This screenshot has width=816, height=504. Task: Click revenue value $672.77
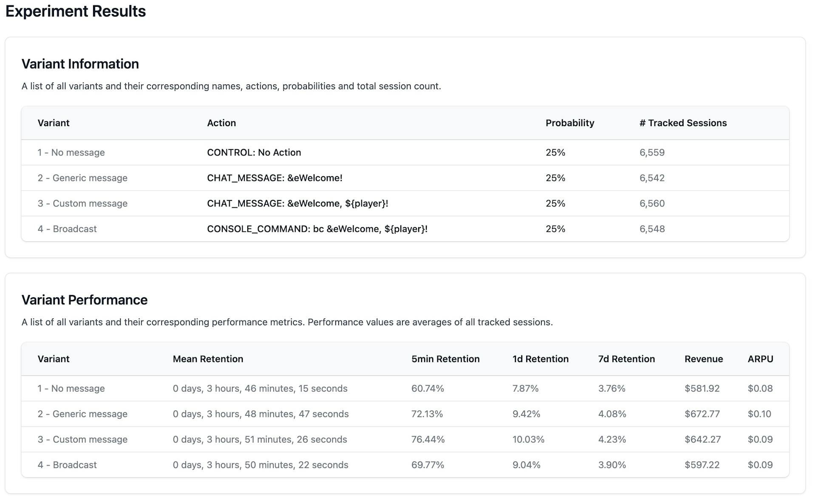[702, 414]
